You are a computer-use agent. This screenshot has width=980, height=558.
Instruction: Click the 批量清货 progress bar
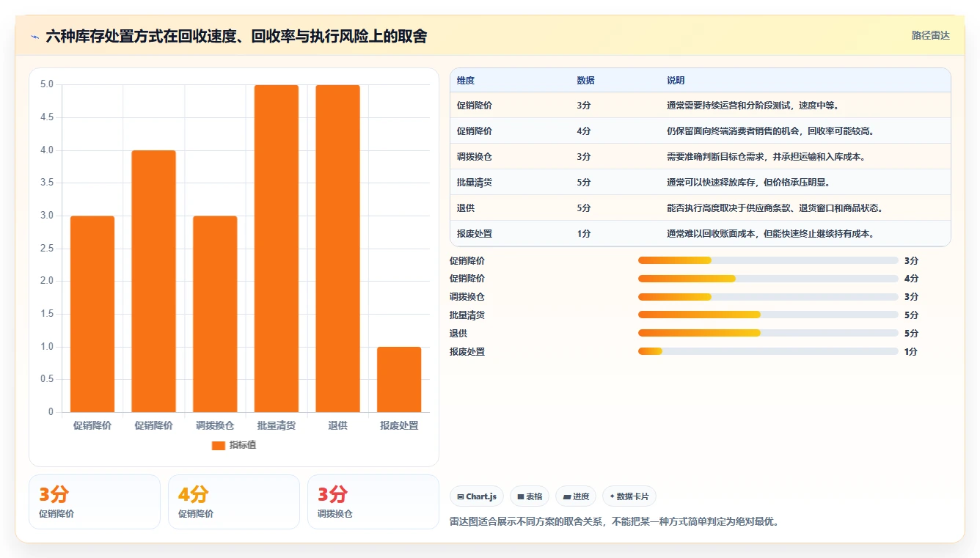click(x=768, y=315)
